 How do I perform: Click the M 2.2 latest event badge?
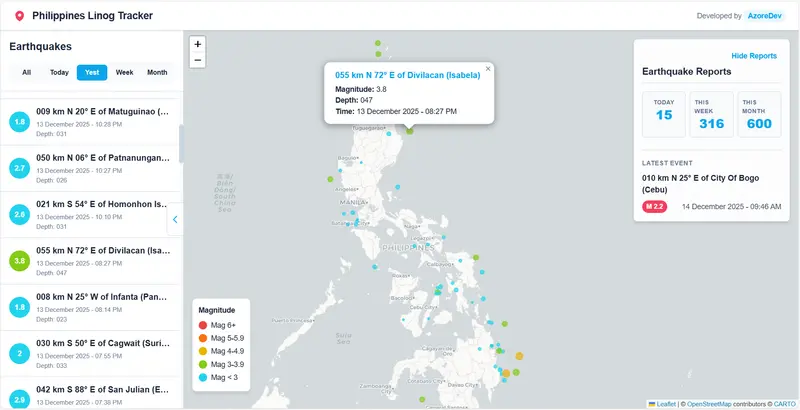[655, 207]
